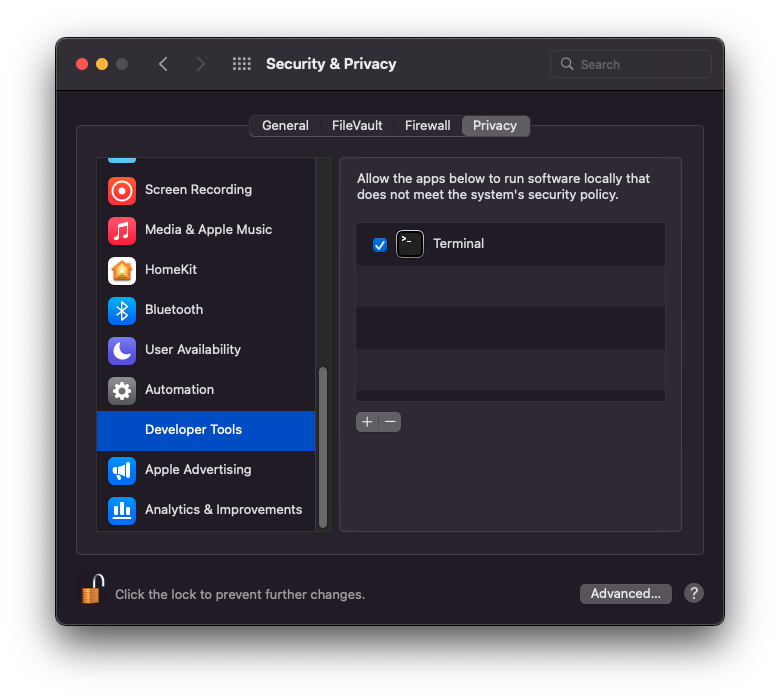Click the User Availability moon icon

click(122, 350)
